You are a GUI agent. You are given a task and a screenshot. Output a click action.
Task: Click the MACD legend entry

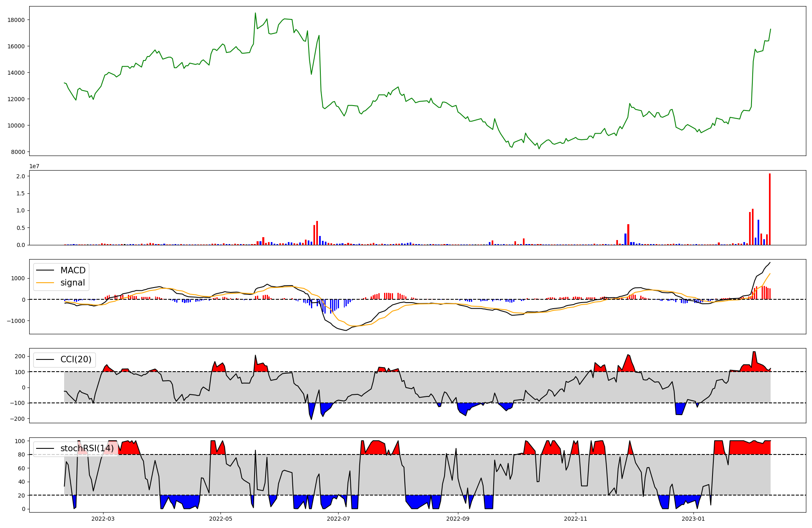[73, 270]
